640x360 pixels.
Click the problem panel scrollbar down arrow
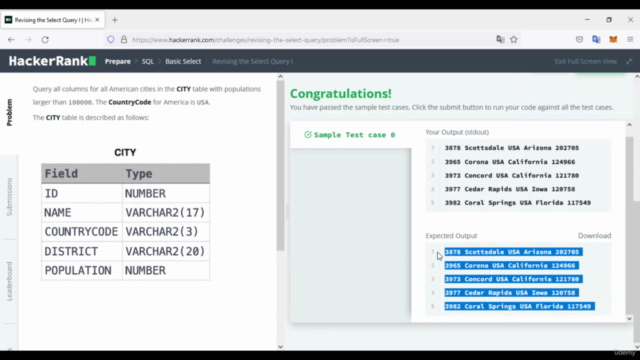pos(280,347)
